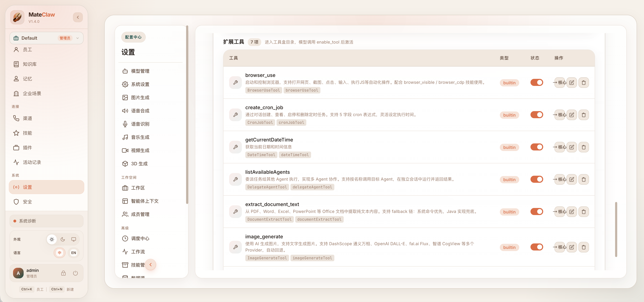Viewport: 644px width, 302px height.
Task: Edit the browser_use tool
Action: pos(572,83)
